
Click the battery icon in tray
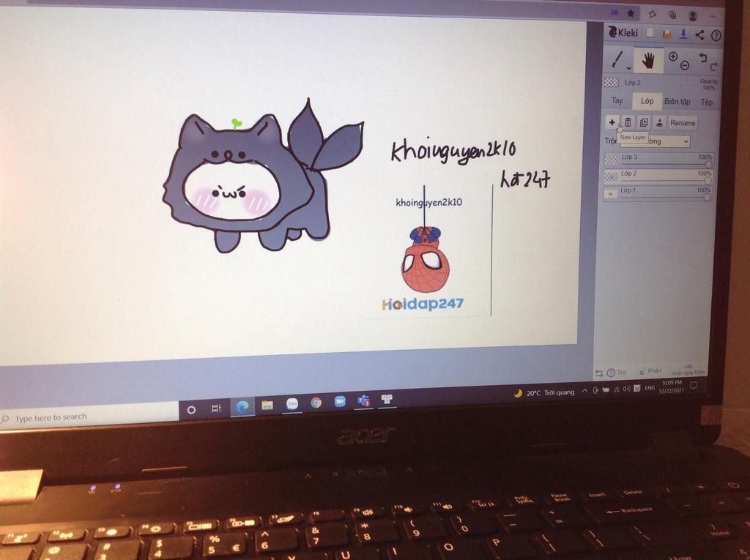(606, 389)
